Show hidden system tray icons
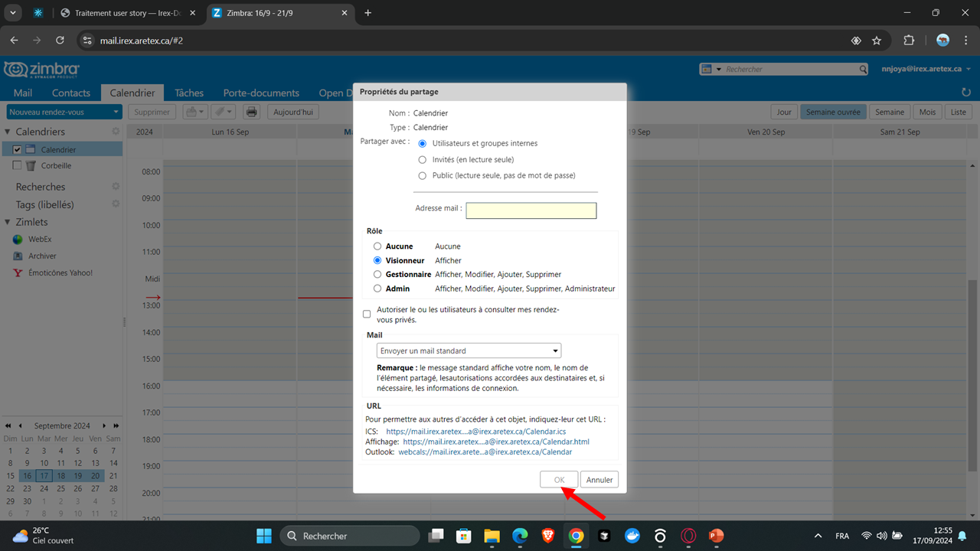Image resolution: width=980 pixels, height=551 pixels. pyautogui.click(x=818, y=536)
